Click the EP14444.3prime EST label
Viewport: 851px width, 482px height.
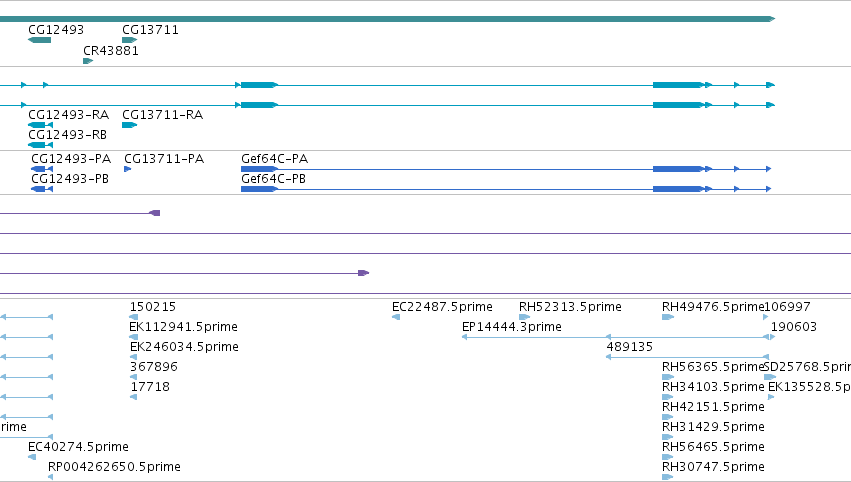[x=512, y=327]
